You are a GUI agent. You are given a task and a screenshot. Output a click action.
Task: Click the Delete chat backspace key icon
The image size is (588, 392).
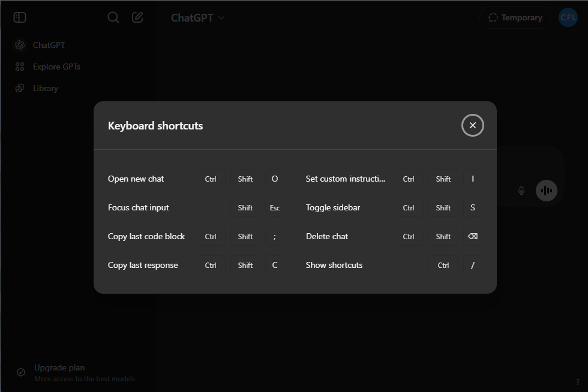click(x=473, y=236)
